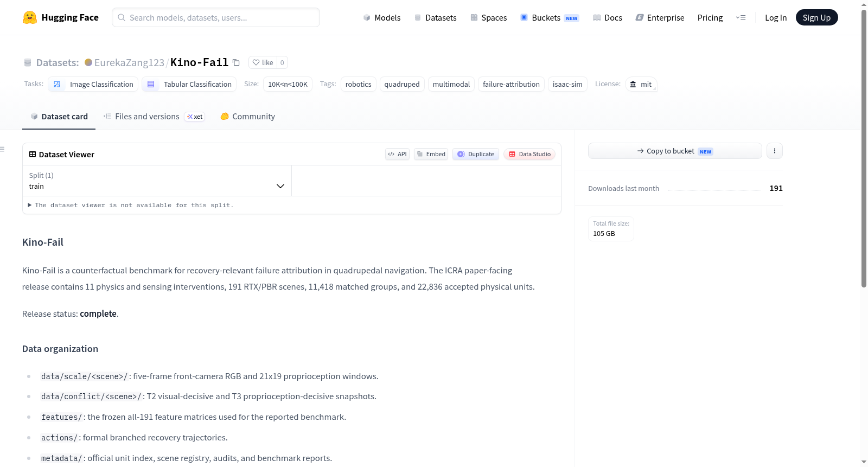Click the Data organization heading
The width and height of the screenshot is (868, 467).
(x=60, y=349)
